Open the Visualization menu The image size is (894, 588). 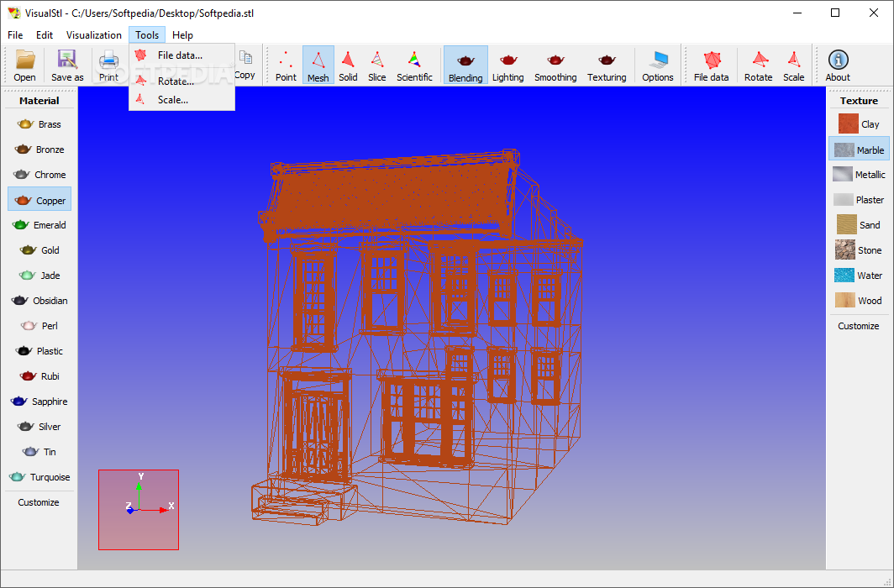coord(94,34)
